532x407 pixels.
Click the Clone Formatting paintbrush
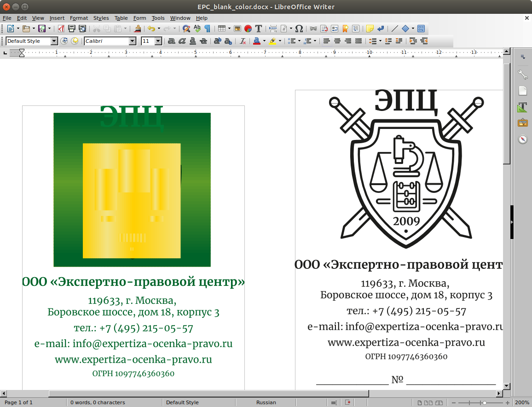138,29
